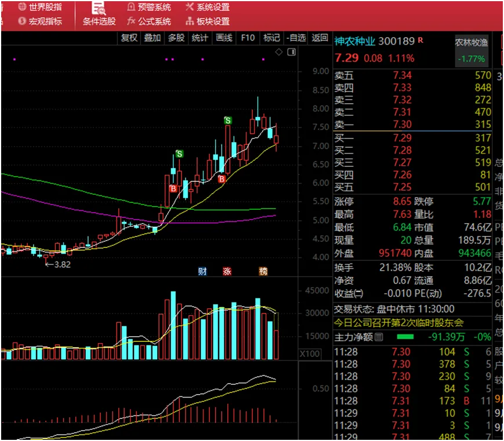Open today's 临时股东会 announcement link
The height and width of the screenshot is (441, 504).
(398, 322)
